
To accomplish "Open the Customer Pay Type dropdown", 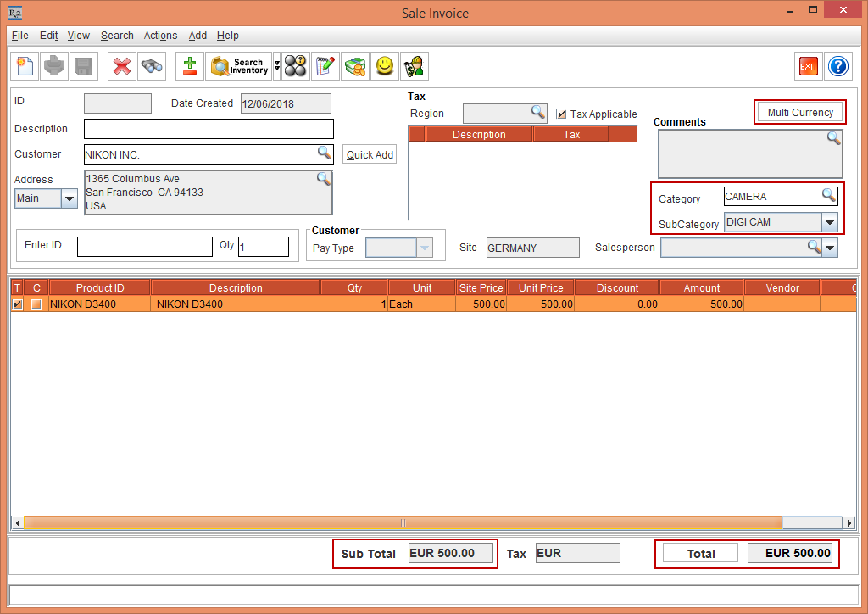I will pyautogui.click(x=424, y=248).
